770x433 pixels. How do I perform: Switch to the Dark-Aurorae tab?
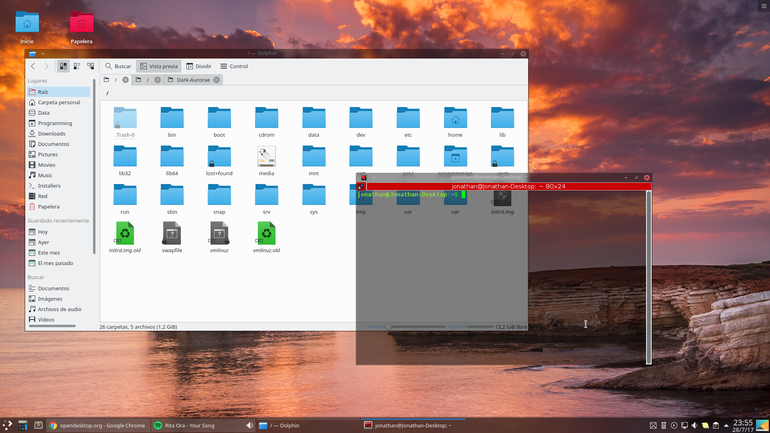tap(193, 80)
